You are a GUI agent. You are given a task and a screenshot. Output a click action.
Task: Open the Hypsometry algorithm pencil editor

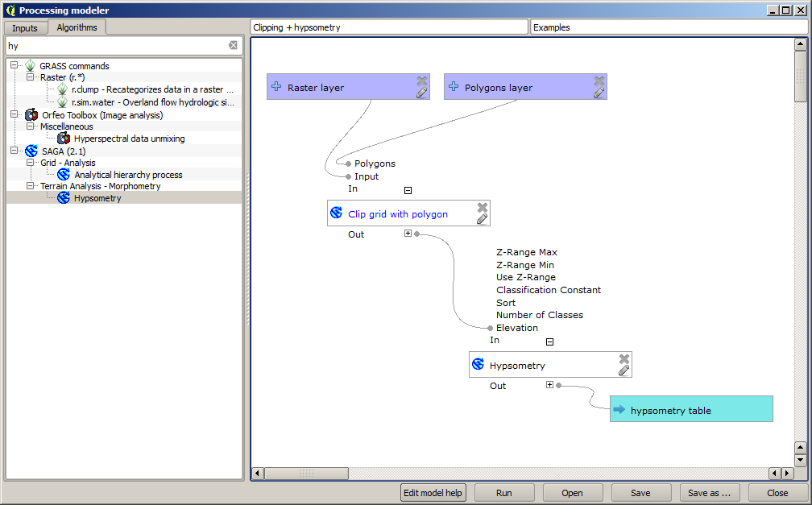623,370
